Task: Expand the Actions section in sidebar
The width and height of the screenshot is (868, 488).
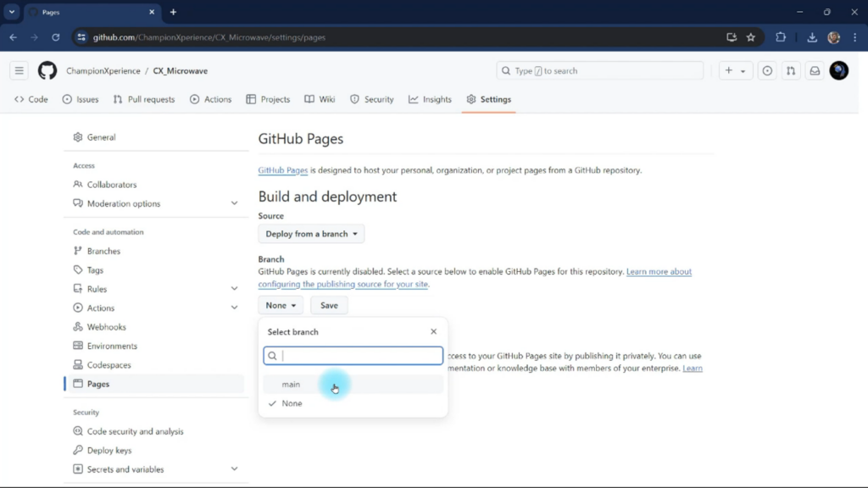Action: click(234, 308)
